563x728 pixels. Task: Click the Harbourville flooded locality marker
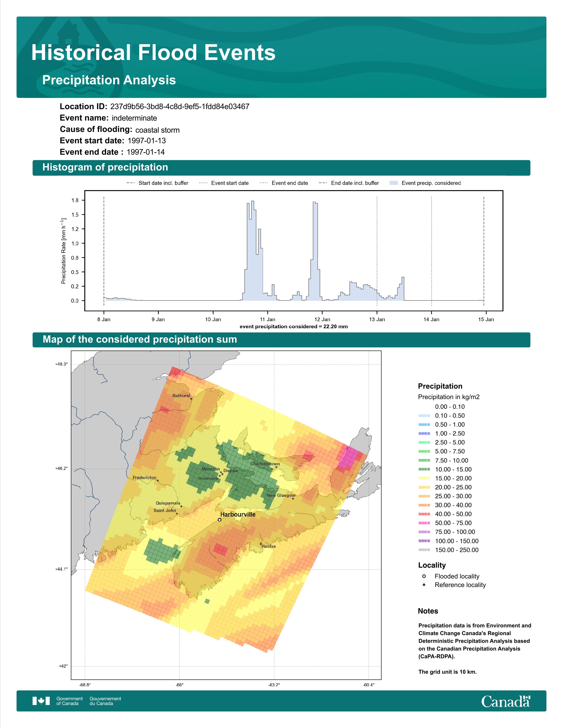pyautogui.click(x=219, y=520)
